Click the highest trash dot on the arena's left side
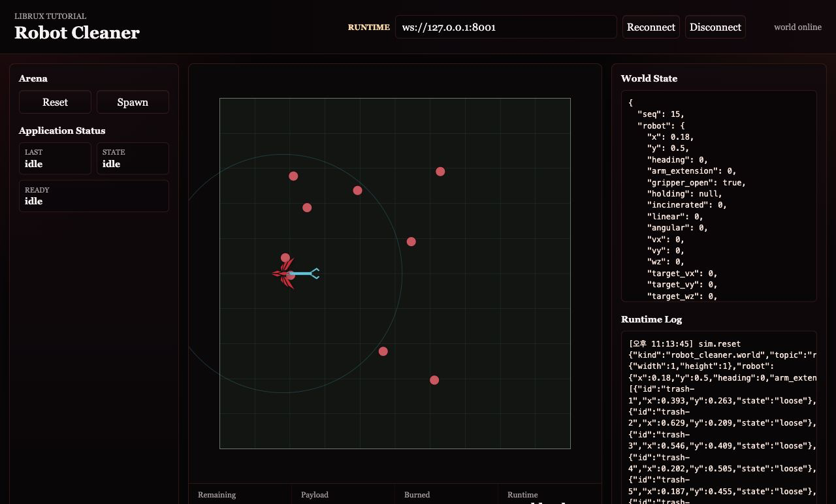Viewport: 836px width, 504px height. (293, 176)
